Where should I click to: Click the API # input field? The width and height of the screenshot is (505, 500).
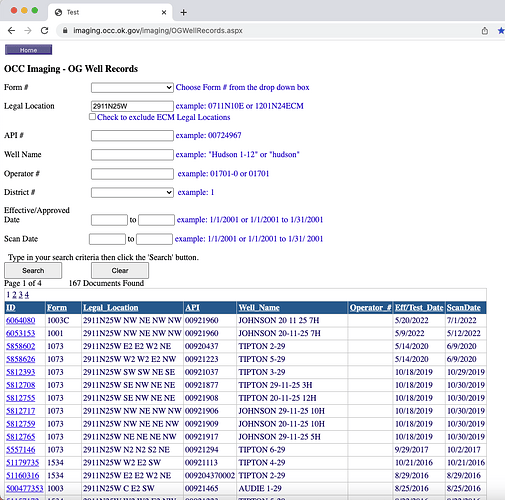(x=132, y=135)
